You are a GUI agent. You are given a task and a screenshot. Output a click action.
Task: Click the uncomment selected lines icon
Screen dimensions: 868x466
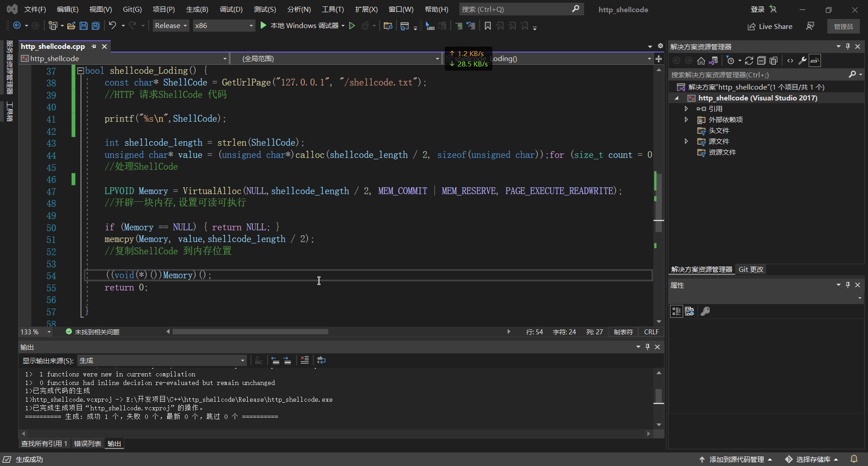pos(471,26)
